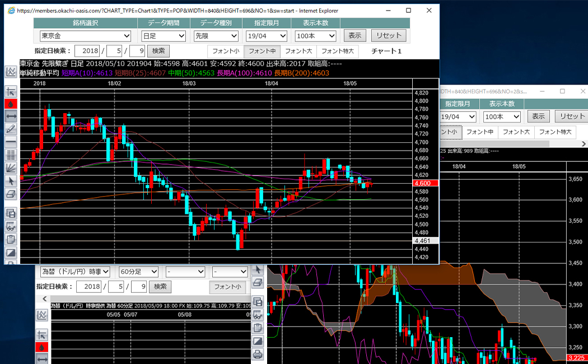The width and height of the screenshot is (588, 364).
Task: Click 検索 button next to Tokyo Gold date fields
Action: coord(158,51)
